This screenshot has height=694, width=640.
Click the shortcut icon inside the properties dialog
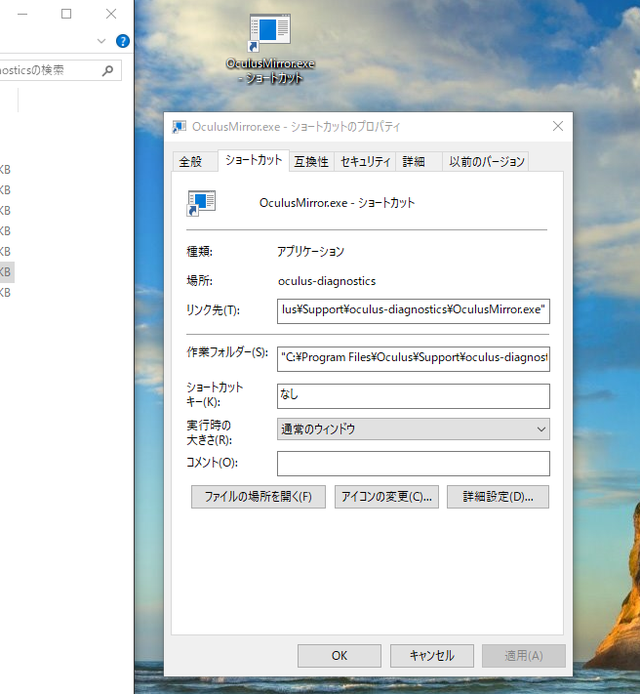[x=201, y=203]
